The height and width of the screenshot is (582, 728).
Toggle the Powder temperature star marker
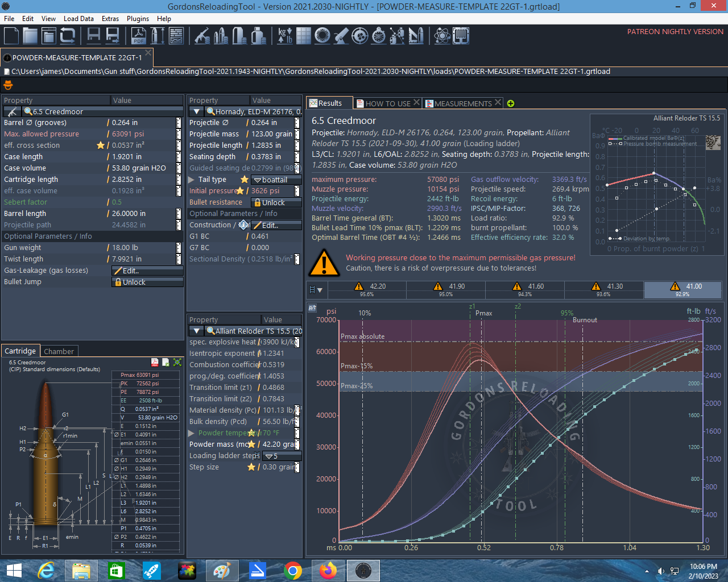(x=251, y=433)
